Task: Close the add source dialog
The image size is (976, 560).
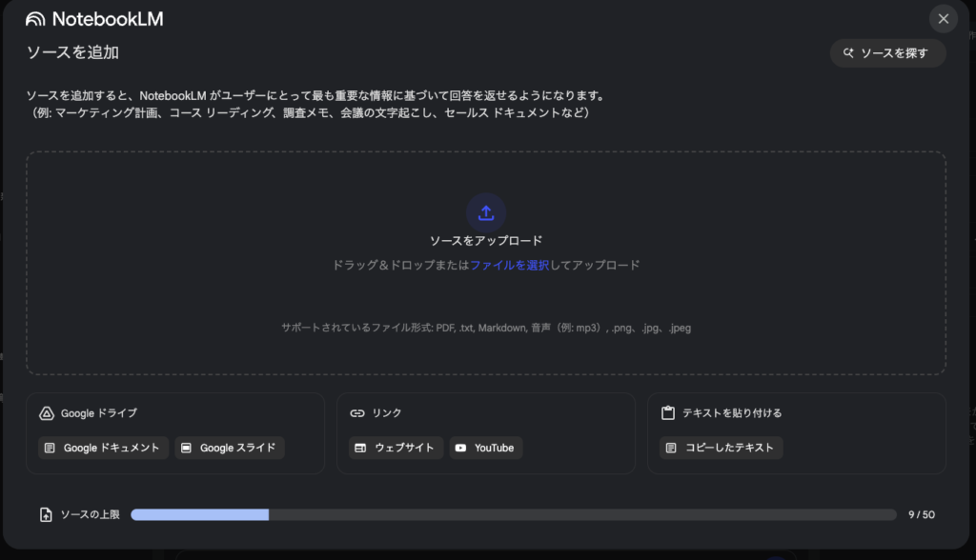Action: [x=943, y=19]
